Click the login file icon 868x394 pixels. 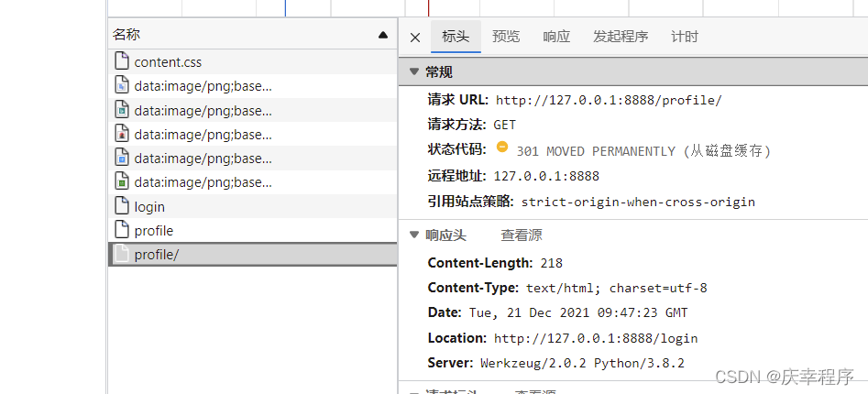tap(122, 205)
